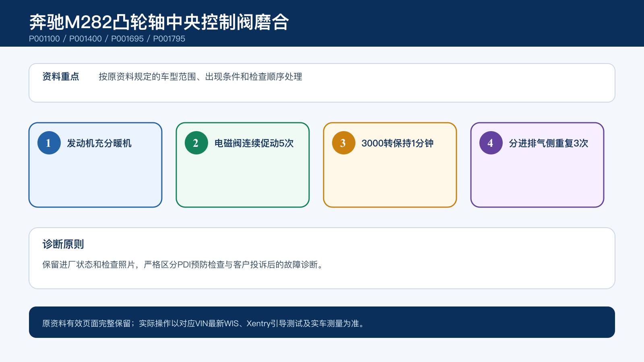Click the step text 3000转保持1分钟
The image size is (644, 362).
click(x=397, y=143)
